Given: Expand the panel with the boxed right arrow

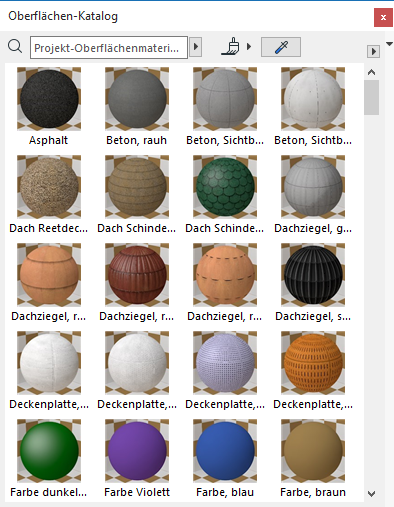Looking at the screenshot, I should click(373, 51).
